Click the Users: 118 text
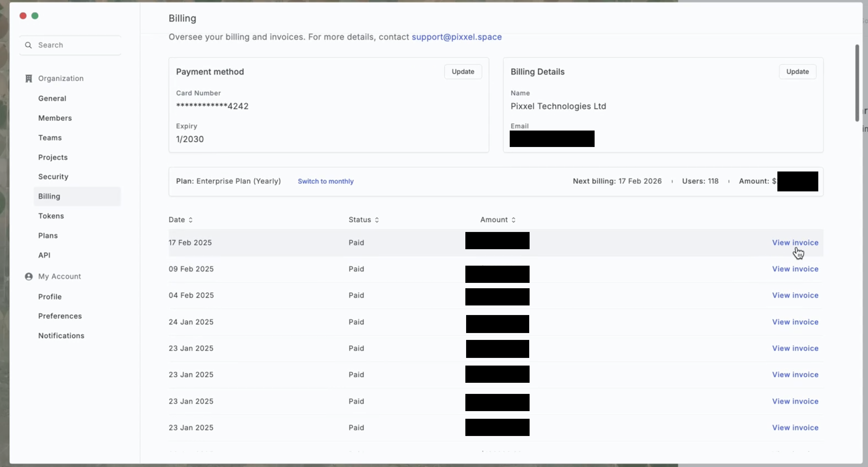 click(700, 181)
